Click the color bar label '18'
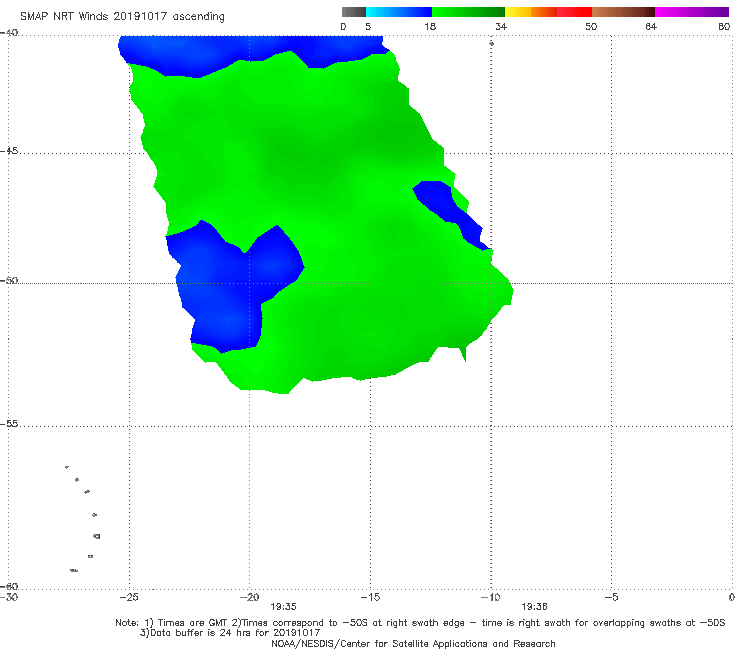Viewport: 740px width, 650px height. [430, 26]
